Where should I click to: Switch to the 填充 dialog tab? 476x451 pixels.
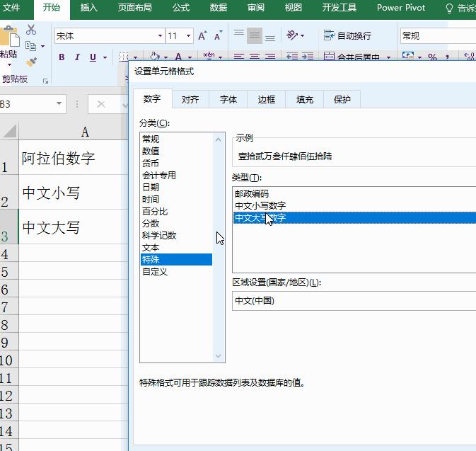pyautogui.click(x=304, y=99)
